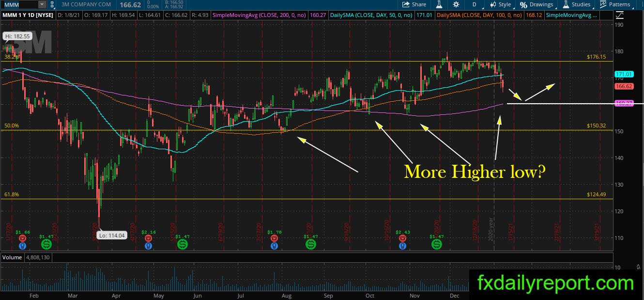This screenshot has width=644, height=300.
Task: Click the truncated SimpleMovingAvg ... label
Action: pos(571,16)
